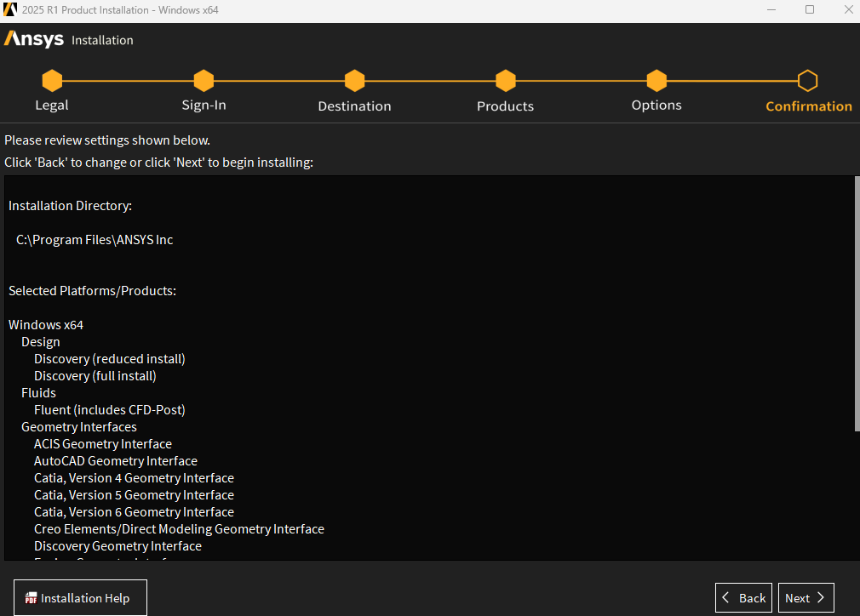Click the Destination step hexagon icon

[355, 81]
